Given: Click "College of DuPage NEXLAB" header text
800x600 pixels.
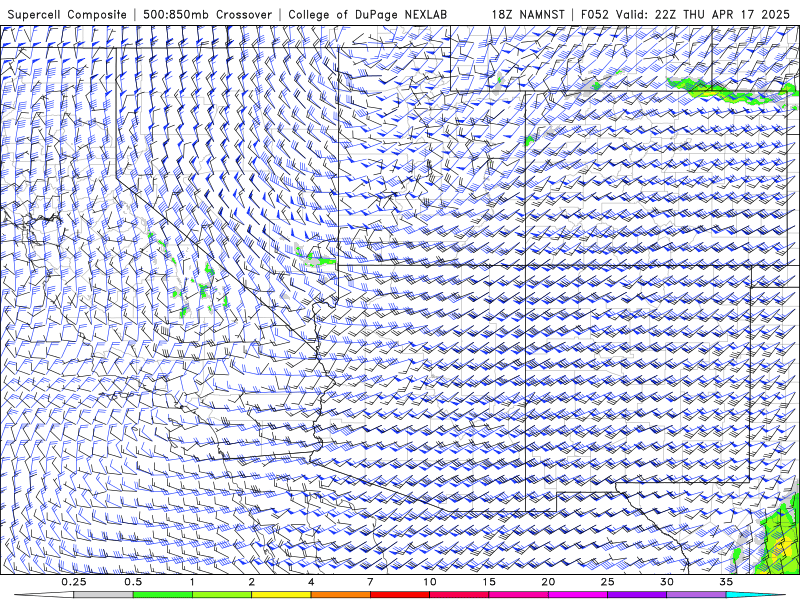Looking at the screenshot, I should click(x=367, y=14).
